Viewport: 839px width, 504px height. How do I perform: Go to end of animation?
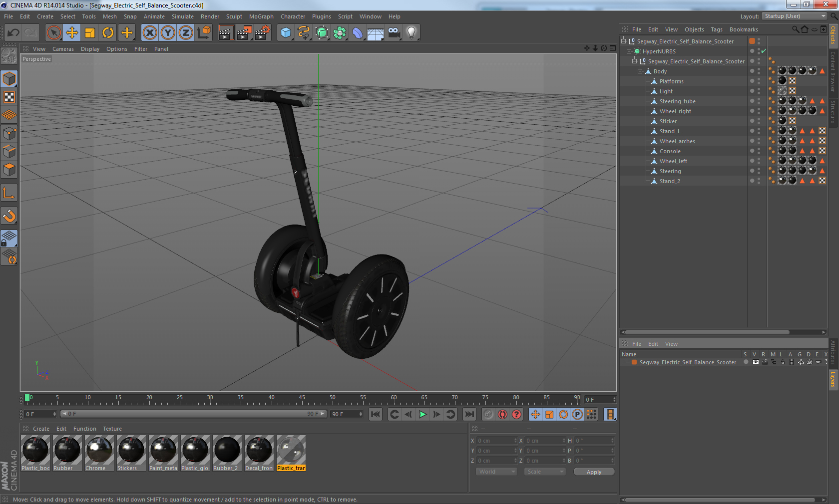coord(469,414)
